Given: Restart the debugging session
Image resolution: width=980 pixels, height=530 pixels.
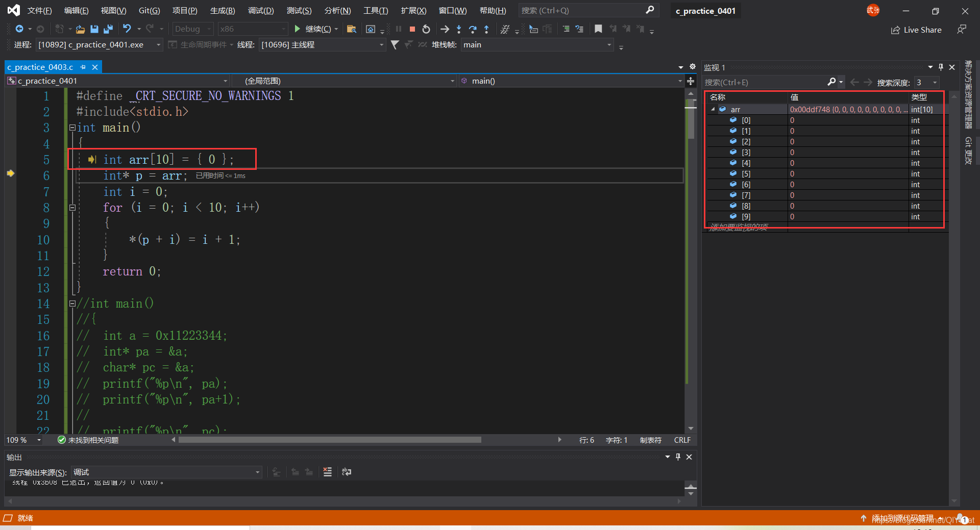Looking at the screenshot, I should 426,29.
